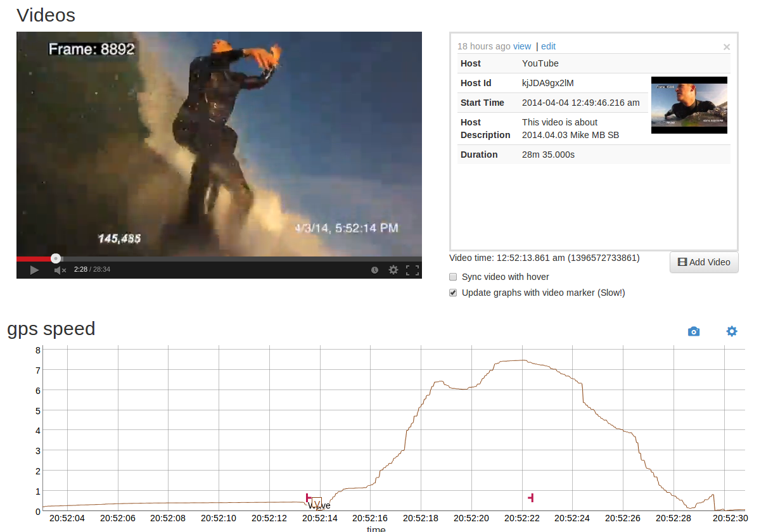The width and height of the screenshot is (766, 532).
Task: Open the YouTube video thumbnail preview
Action: [689, 105]
